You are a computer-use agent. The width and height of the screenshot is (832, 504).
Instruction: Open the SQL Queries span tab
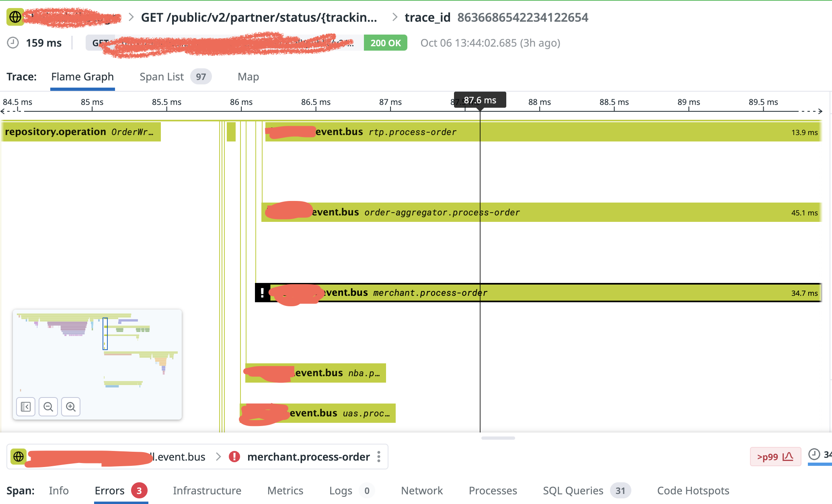point(573,490)
